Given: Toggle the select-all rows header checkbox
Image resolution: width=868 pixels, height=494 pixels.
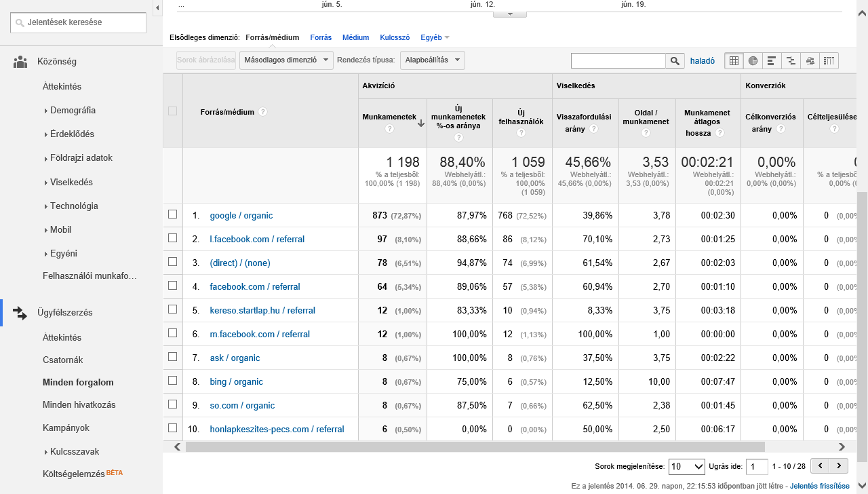Looking at the screenshot, I should click(173, 111).
